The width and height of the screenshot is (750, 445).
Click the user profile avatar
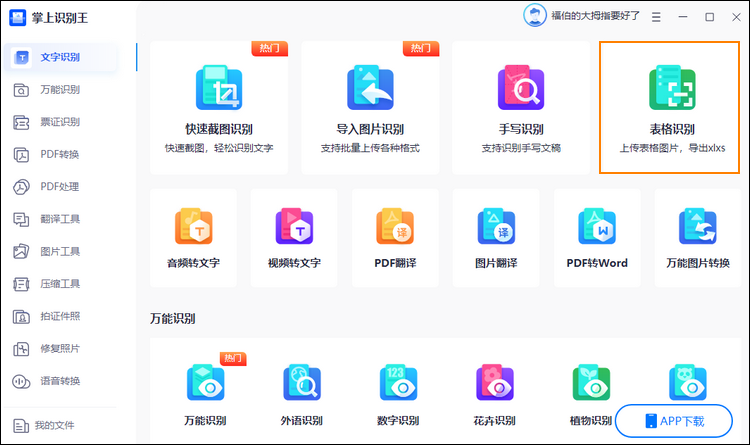[536, 16]
